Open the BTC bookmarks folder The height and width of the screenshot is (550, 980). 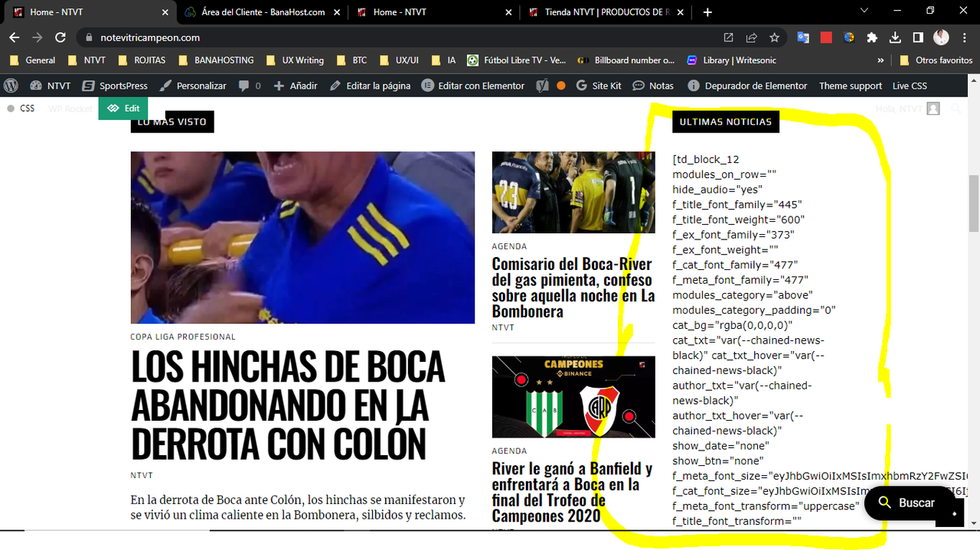coord(351,60)
